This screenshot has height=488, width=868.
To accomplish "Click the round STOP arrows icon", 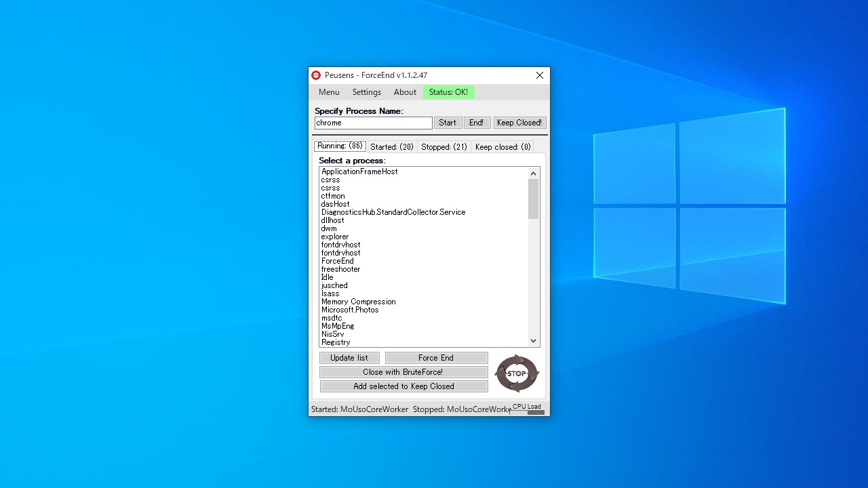I will point(517,373).
